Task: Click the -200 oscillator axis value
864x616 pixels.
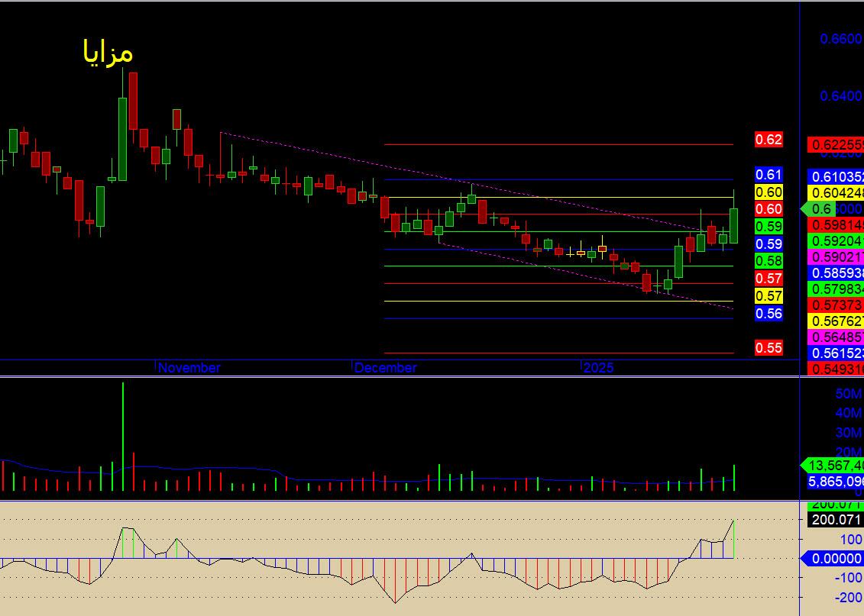Action: (x=849, y=598)
